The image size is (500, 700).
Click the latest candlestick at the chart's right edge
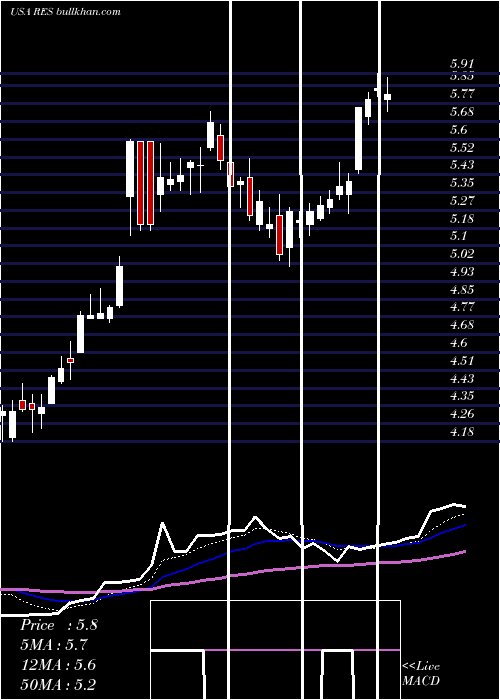click(387, 96)
